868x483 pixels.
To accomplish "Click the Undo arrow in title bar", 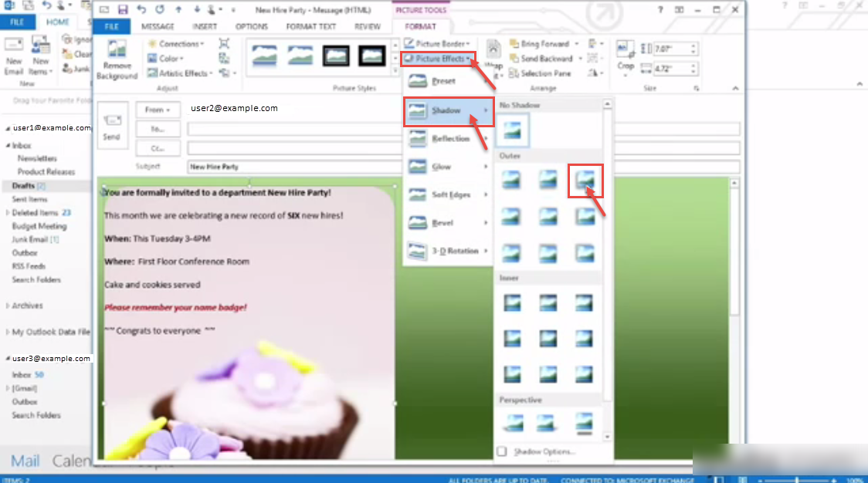I will click(142, 9).
